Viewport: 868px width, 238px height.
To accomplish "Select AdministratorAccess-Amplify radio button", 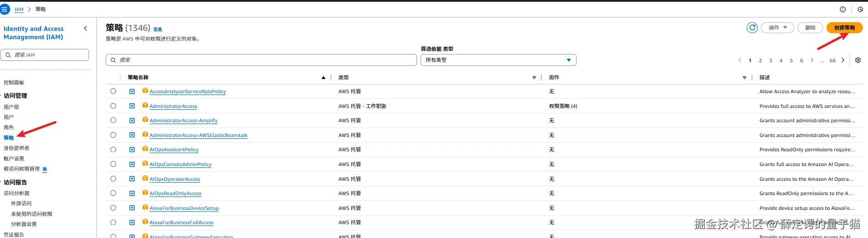I will tap(113, 120).
